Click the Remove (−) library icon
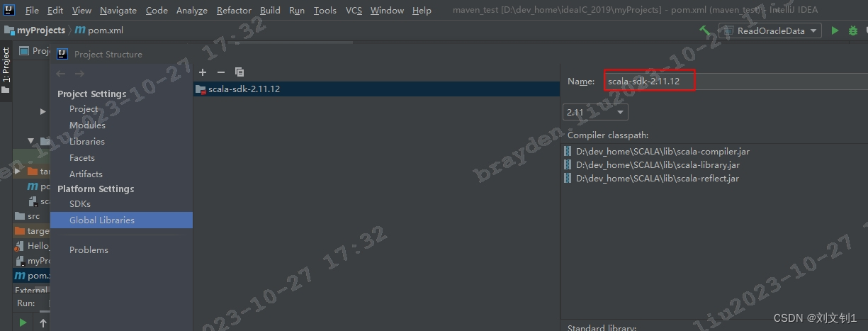The image size is (868, 331). tap(220, 72)
